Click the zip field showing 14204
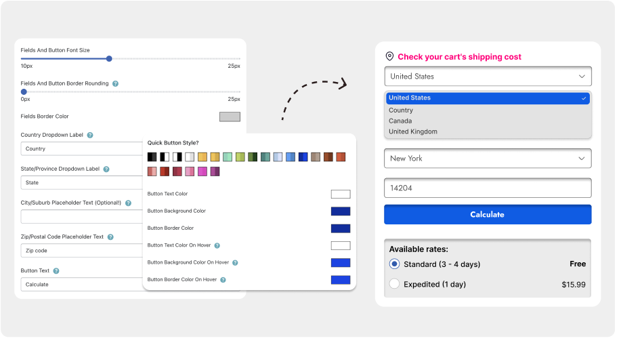 pyautogui.click(x=488, y=188)
